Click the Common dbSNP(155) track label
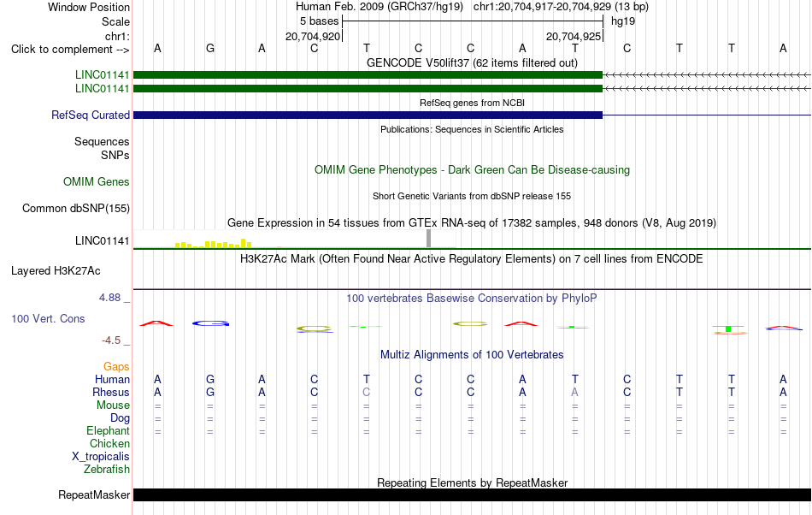This screenshot has width=812, height=515. (x=76, y=208)
